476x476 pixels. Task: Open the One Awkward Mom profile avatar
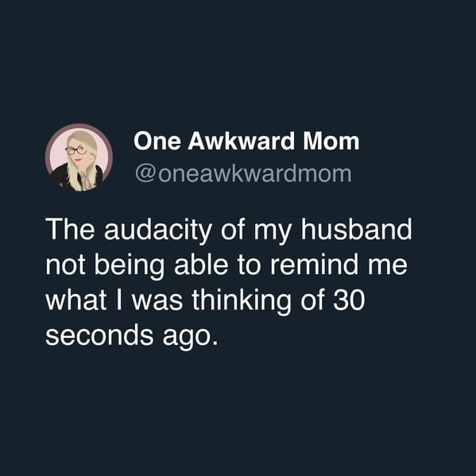(x=79, y=157)
